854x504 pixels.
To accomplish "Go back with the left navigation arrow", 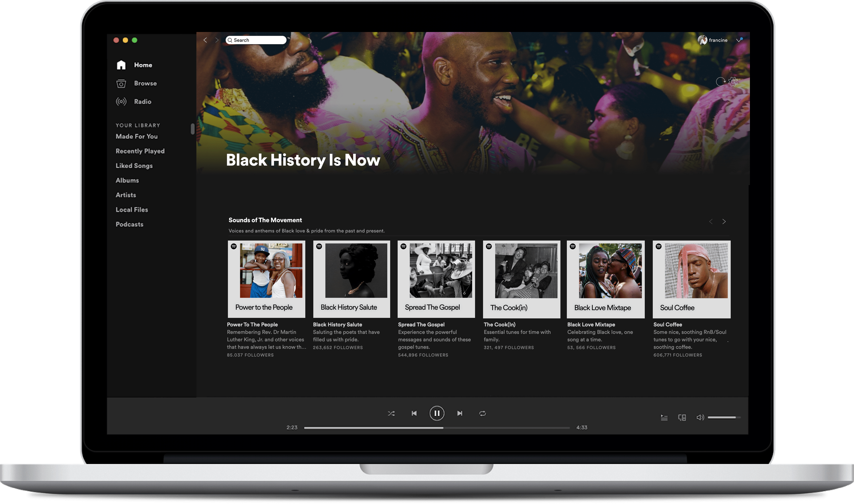I will [x=205, y=40].
